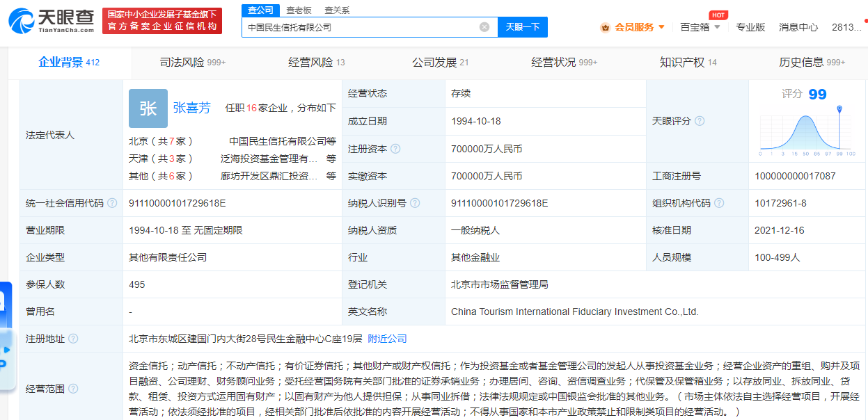Screen dimensions: 868x420
Task: Click the help icon beside 注册地址
Action: [x=73, y=339]
